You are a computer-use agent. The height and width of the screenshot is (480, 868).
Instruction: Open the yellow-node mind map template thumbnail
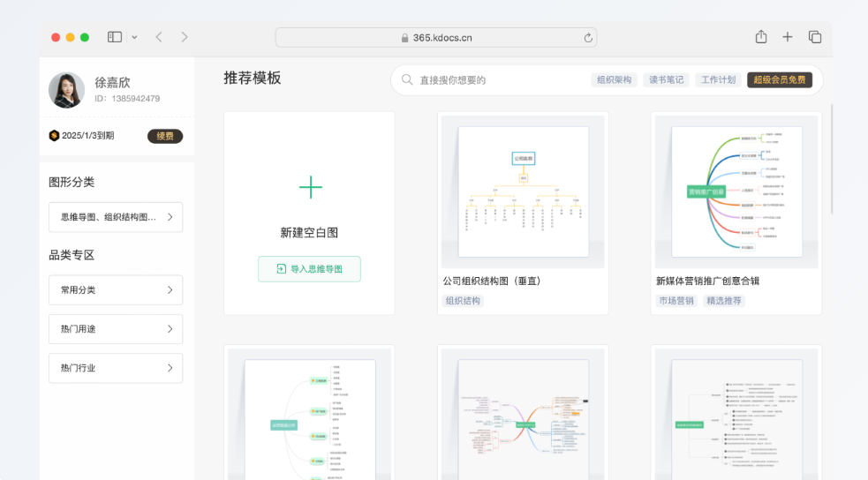(x=309, y=414)
